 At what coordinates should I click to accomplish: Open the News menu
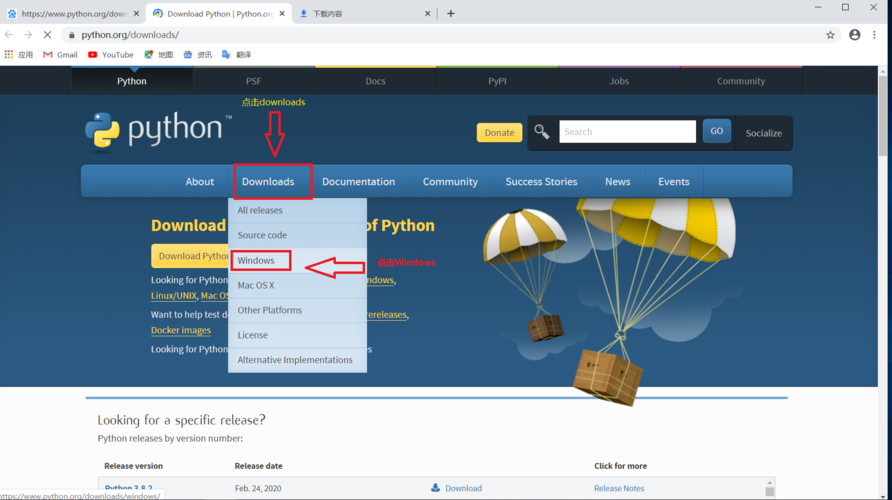click(x=617, y=181)
